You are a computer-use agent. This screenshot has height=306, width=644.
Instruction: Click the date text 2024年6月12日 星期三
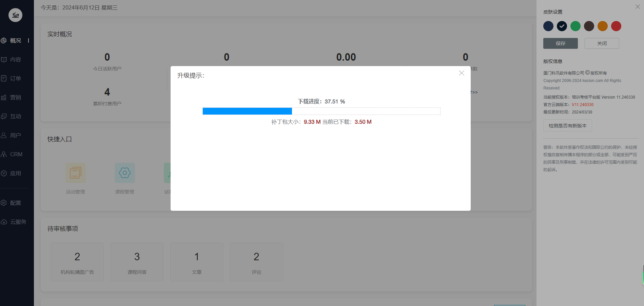pyautogui.click(x=90, y=8)
